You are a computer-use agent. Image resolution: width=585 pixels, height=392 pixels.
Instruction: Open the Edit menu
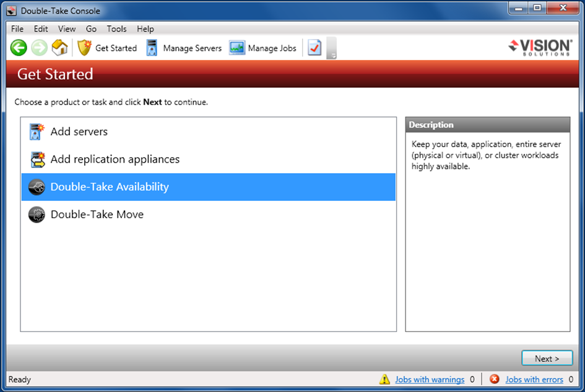41,28
